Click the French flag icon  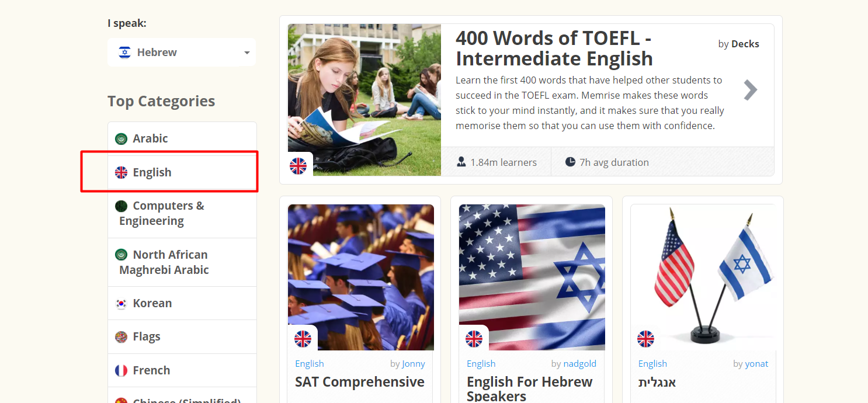pyautogui.click(x=121, y=370)
